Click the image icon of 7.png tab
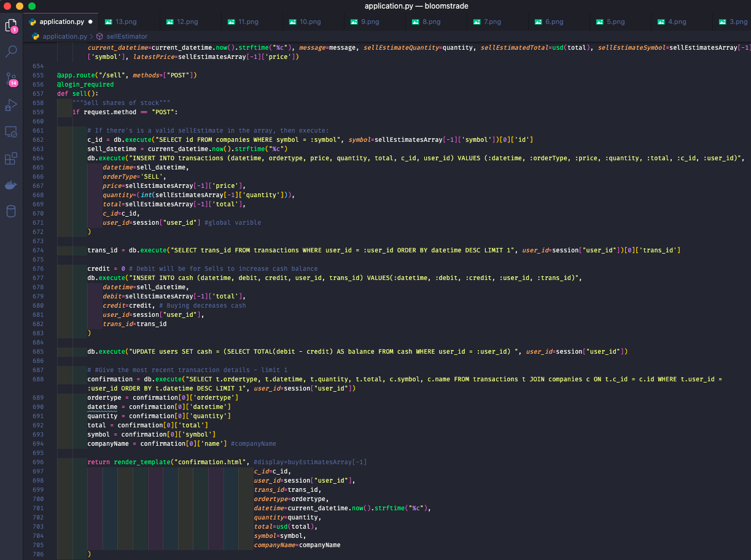The height and width of the screenshot is (560, 751). click(x=477, y=21)
